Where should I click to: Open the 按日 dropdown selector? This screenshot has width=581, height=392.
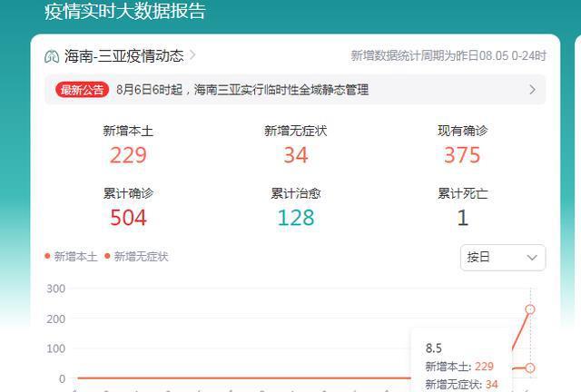503,257
